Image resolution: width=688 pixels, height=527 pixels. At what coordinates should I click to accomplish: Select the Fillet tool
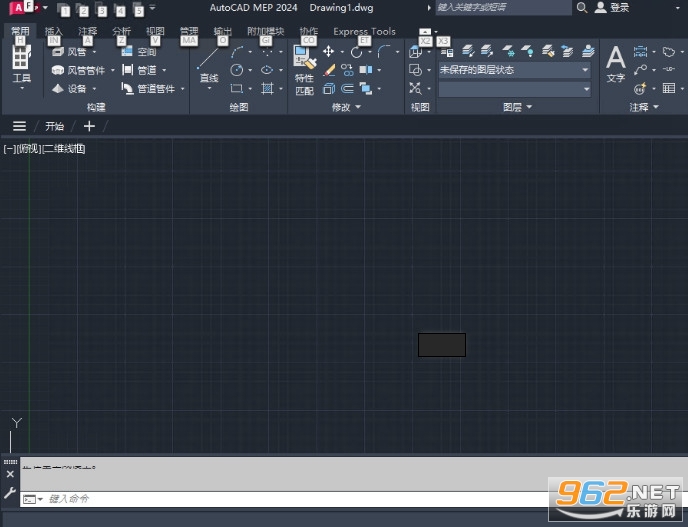click(x=384, y=52)
